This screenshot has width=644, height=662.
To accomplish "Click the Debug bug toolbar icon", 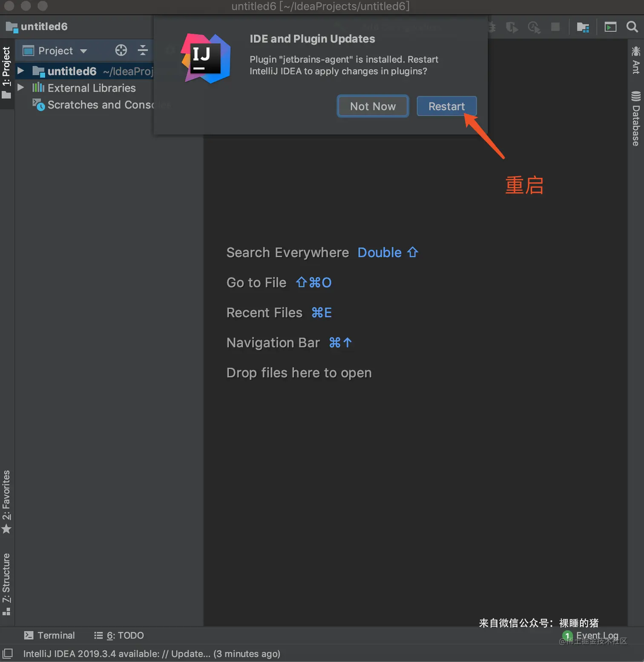I will [x=491, y=27].
